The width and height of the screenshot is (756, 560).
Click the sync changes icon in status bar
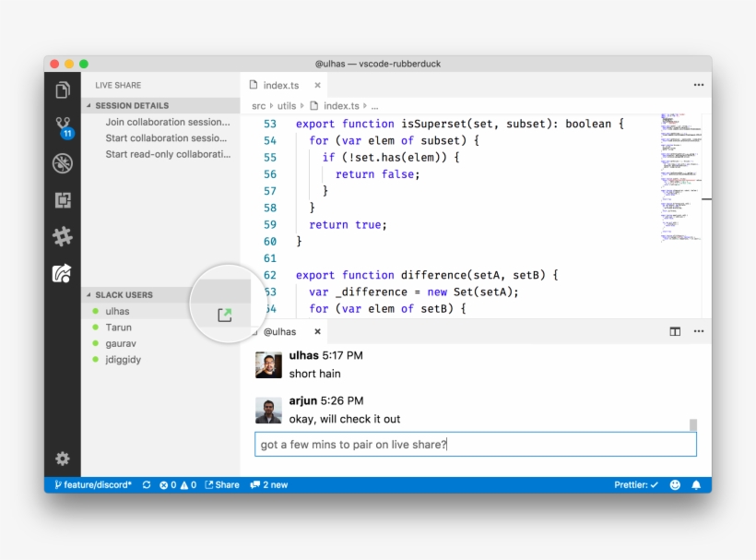click(147, 484)
